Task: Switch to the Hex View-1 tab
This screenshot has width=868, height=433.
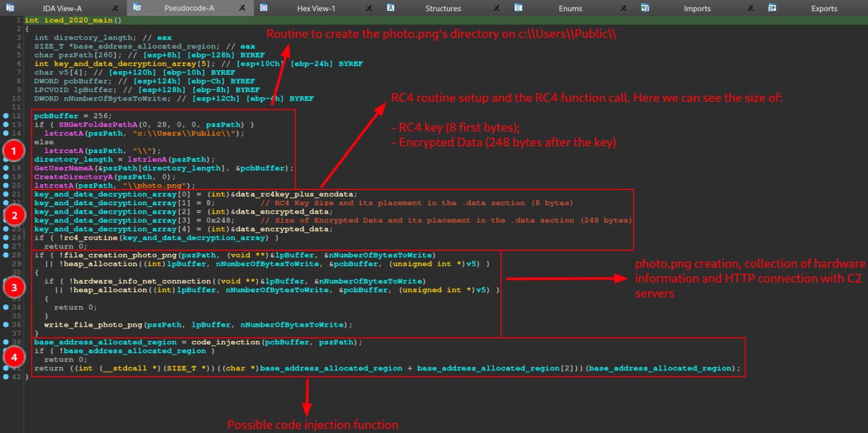Action: click(316, 8)
